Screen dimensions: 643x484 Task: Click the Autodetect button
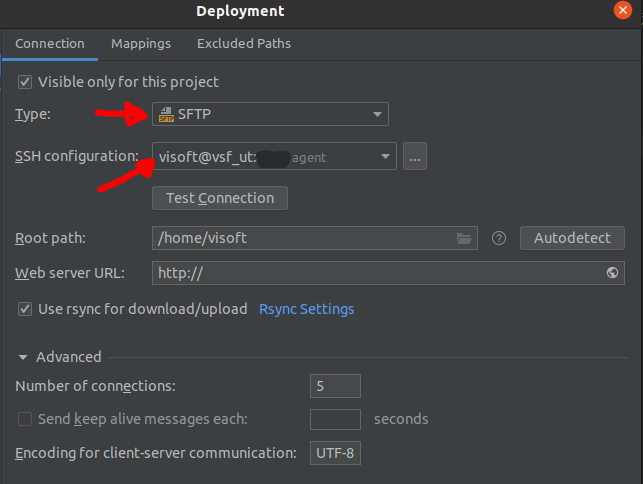pos(572,239)
